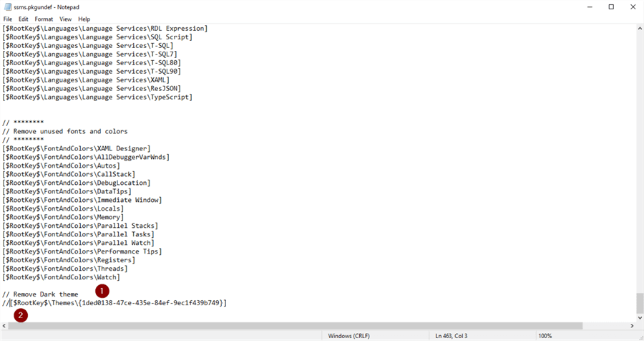
Task: Click the FontAndColors\DataTips line
Action: click(x=67, y=191)
